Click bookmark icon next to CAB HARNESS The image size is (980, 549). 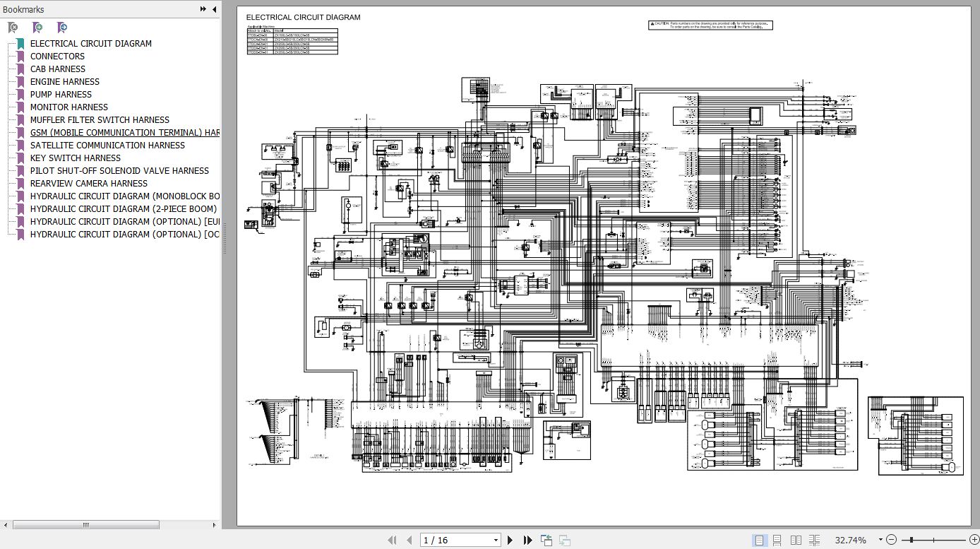click(x=20, y=69)
